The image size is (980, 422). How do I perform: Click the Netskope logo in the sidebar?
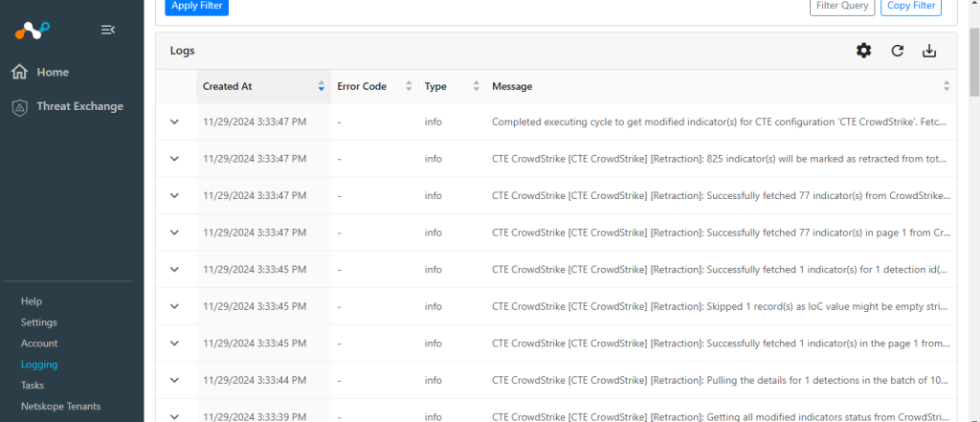click(x=32, y=30)
